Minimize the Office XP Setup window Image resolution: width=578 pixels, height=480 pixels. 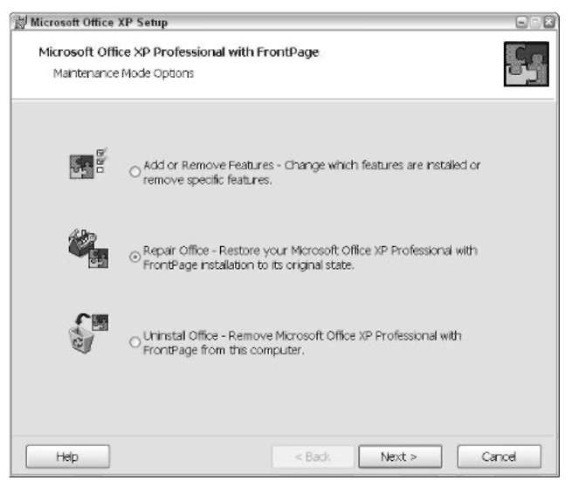click(521, 22)
